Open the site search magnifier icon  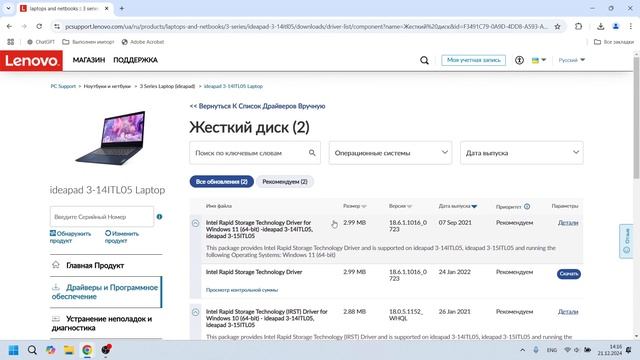pyautogui.click(x=424, y=60)
